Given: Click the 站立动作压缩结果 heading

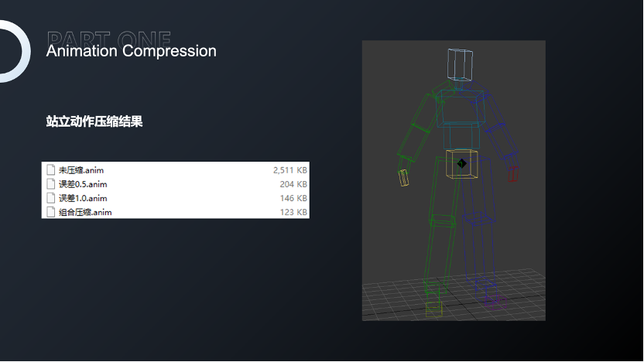Looking at the screenshot, I should tap(94, 121).
